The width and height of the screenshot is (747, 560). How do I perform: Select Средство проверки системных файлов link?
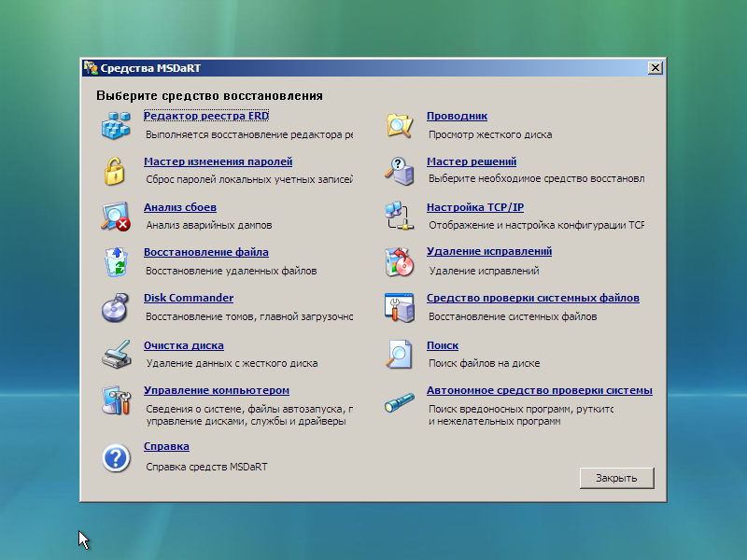(x=532, y=298)
